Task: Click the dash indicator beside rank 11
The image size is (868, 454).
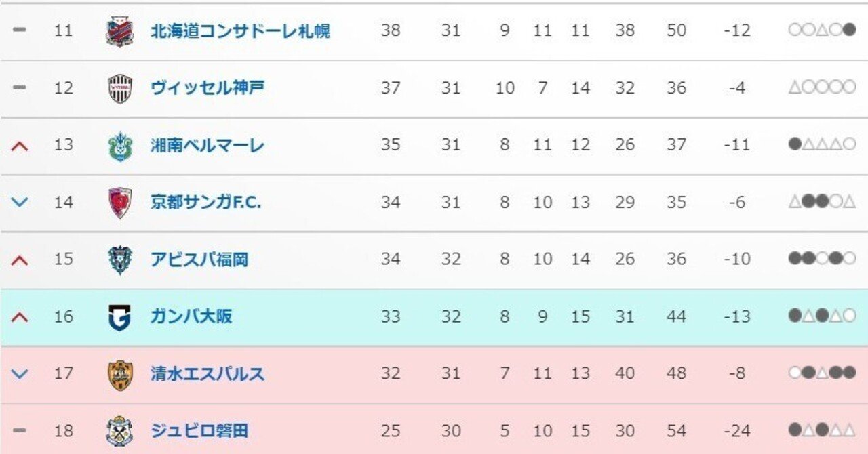Action: point(18,30)
